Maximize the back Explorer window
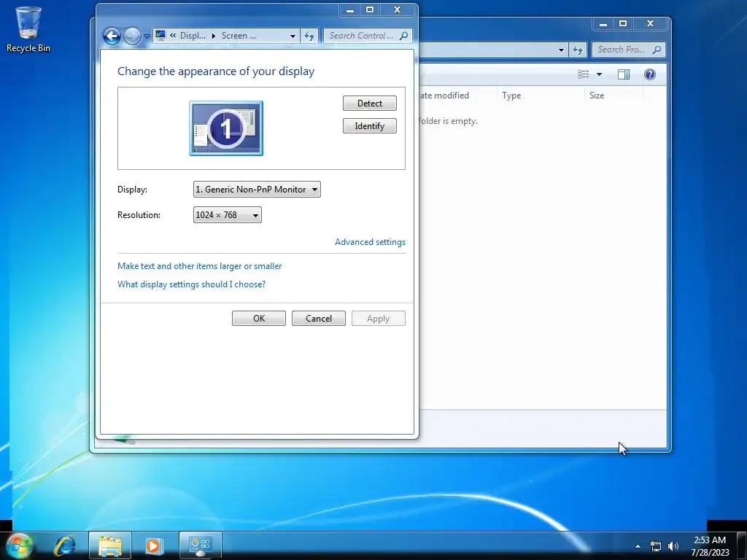Viewport: 747px width, 560px height. pos(623,24)
